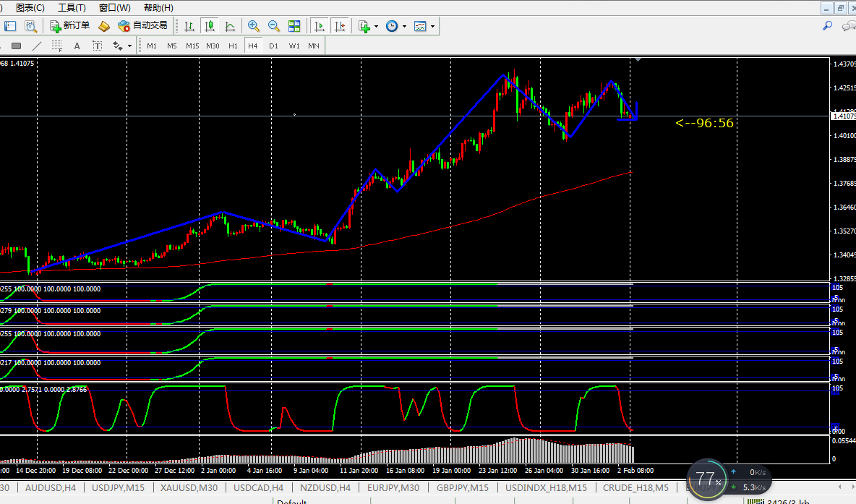
Task: Open the 窗口(W) Window menu
Action: (x=115, y=8)
